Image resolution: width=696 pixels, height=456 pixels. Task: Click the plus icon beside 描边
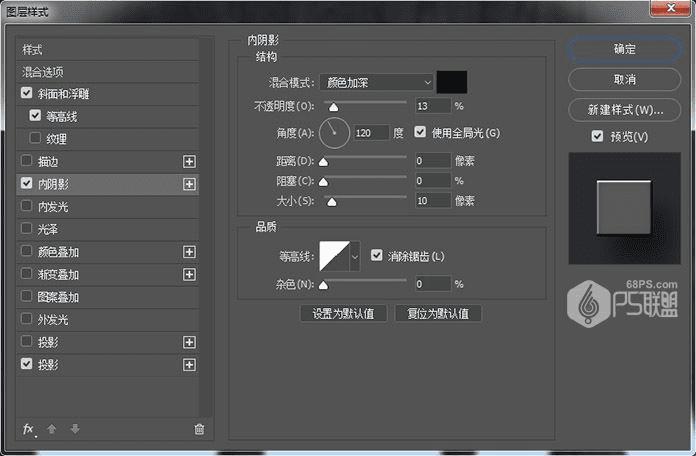[189, 162]
